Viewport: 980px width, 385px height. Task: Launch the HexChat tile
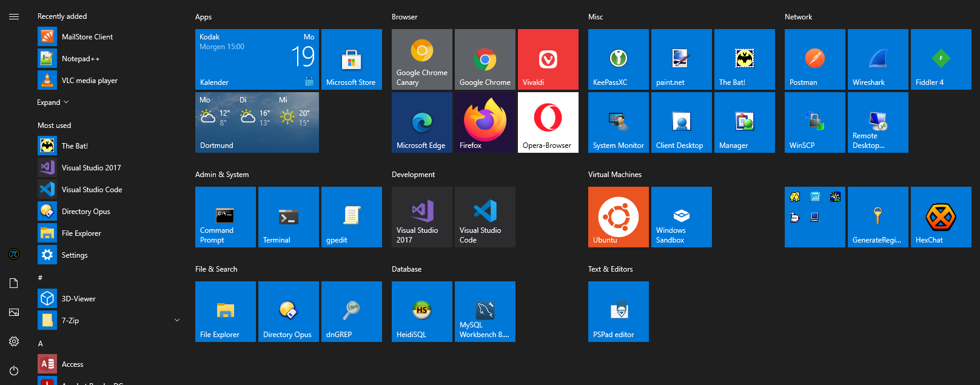941,217
